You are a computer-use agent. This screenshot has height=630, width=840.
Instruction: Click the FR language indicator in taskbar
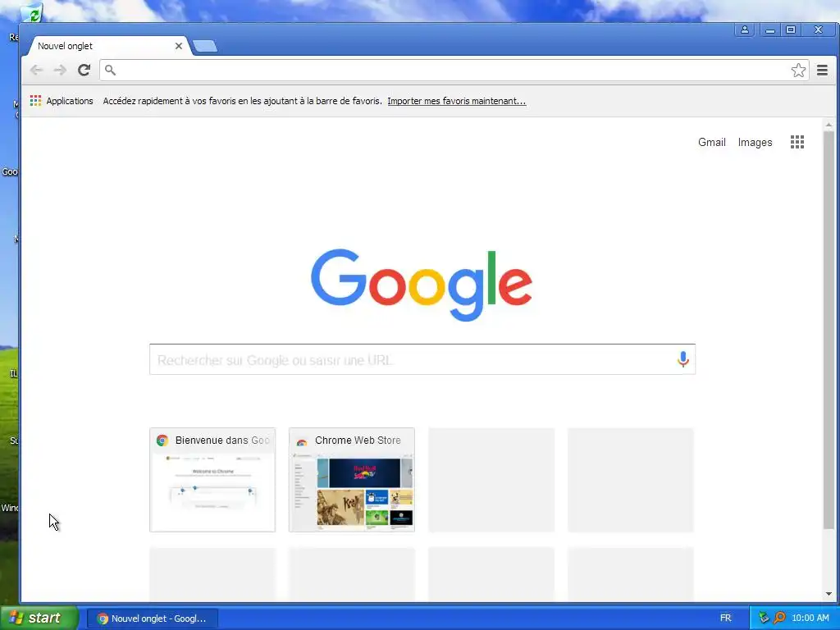[725, 619]
